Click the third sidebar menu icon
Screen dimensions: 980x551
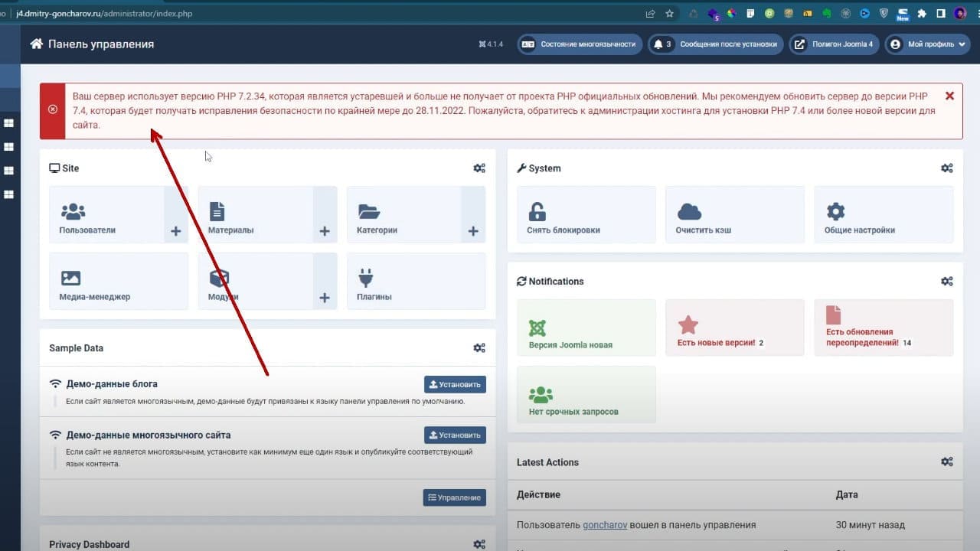pos(9,171)
